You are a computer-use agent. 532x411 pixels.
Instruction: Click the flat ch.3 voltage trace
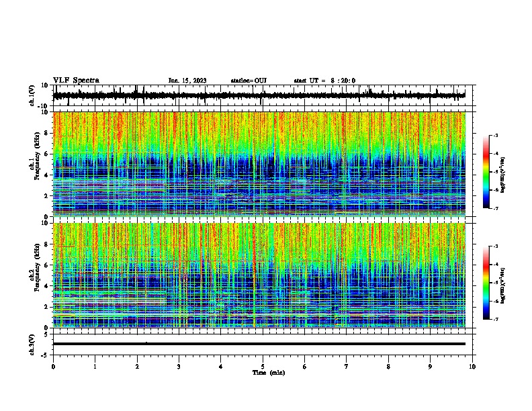pyautogui.click(x=259, y=344)
